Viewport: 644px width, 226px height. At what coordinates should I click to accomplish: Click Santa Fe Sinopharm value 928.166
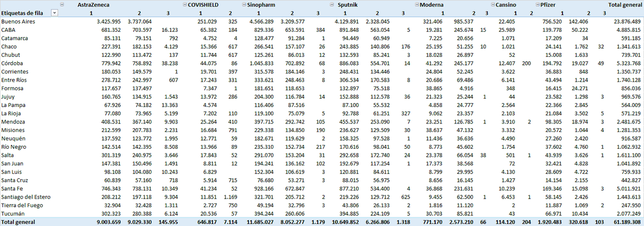point(263,188)
